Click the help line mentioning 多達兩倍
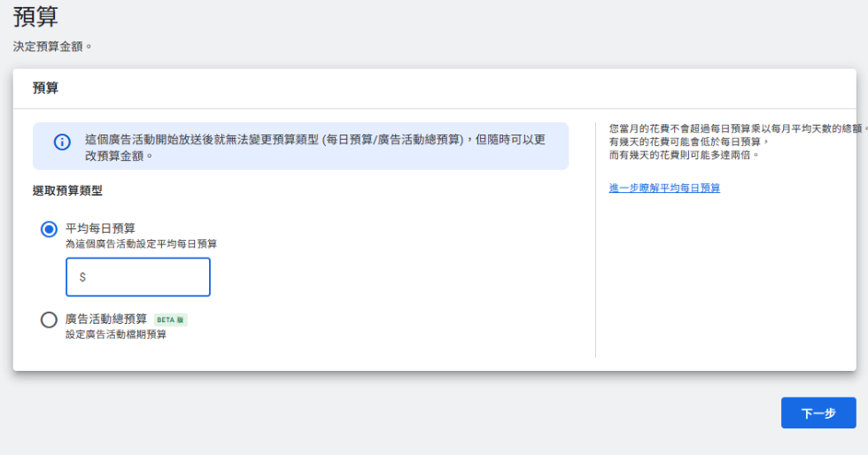 684,155
